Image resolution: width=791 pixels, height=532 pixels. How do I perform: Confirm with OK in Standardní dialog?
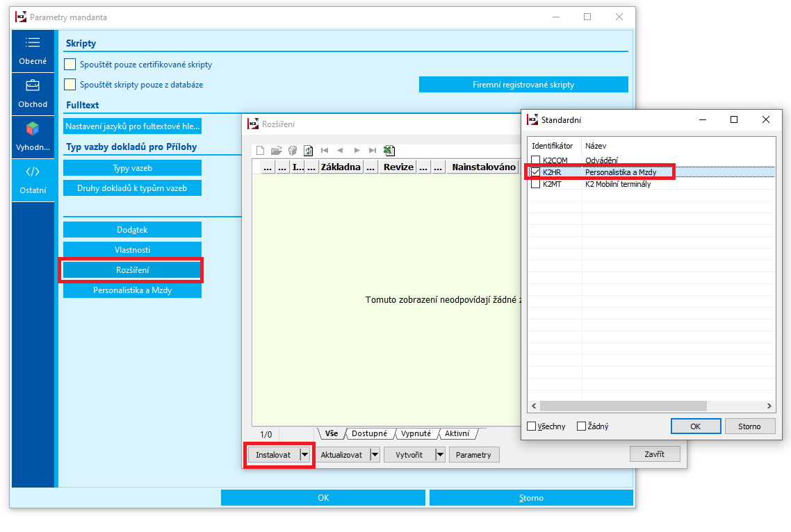[696, 426]
